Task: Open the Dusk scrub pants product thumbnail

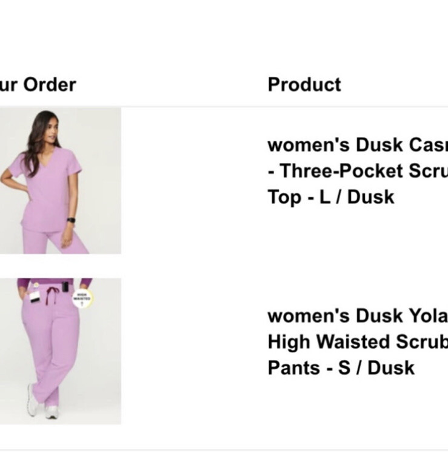Action: tap(59, 351)
